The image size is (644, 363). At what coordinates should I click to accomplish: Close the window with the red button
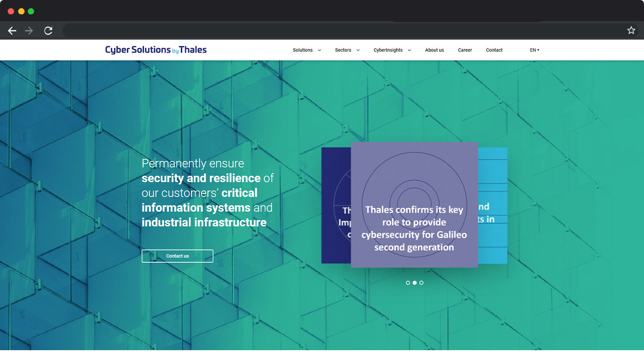point(11,11)
